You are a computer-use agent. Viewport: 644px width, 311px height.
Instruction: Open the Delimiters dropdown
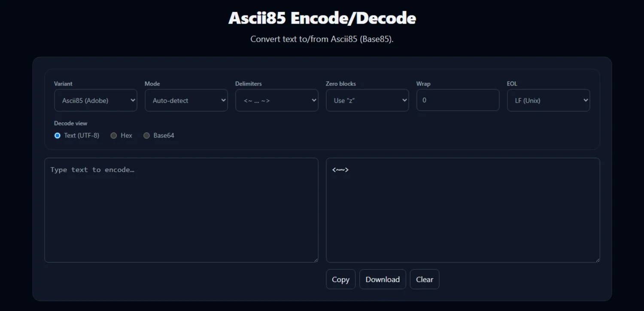tap(276, 100)
